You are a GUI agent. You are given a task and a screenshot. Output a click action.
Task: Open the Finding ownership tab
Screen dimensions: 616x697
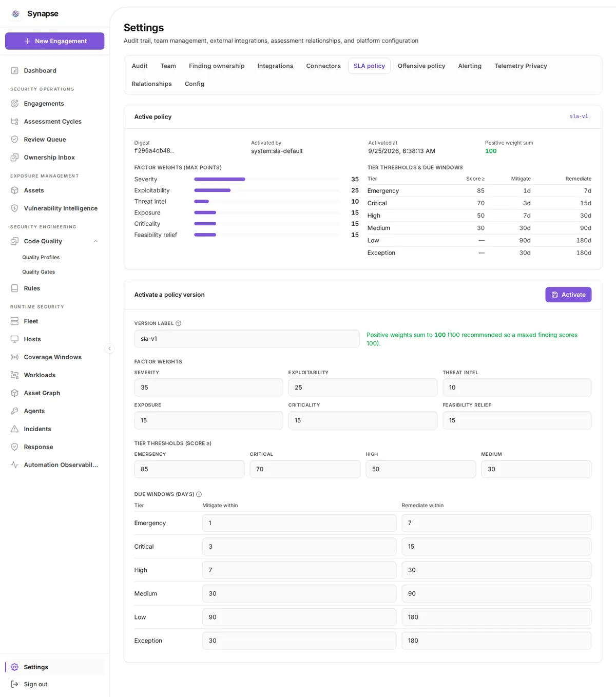click(217, 66)
